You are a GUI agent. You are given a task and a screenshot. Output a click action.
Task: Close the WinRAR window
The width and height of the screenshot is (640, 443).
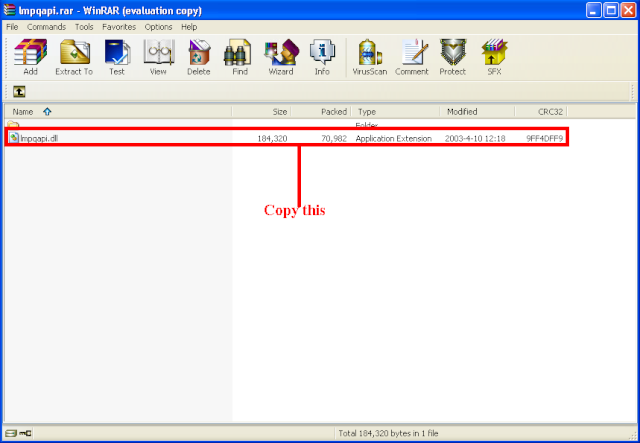coord(629,10)
